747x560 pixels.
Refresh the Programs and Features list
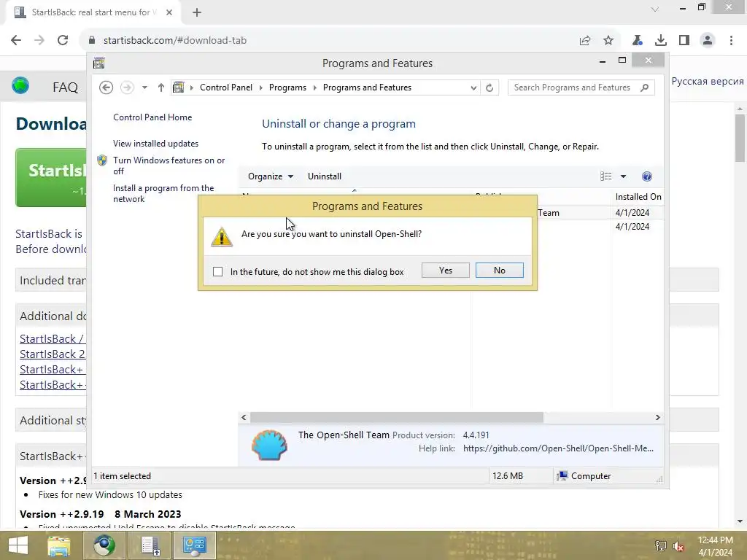(489, 87)
